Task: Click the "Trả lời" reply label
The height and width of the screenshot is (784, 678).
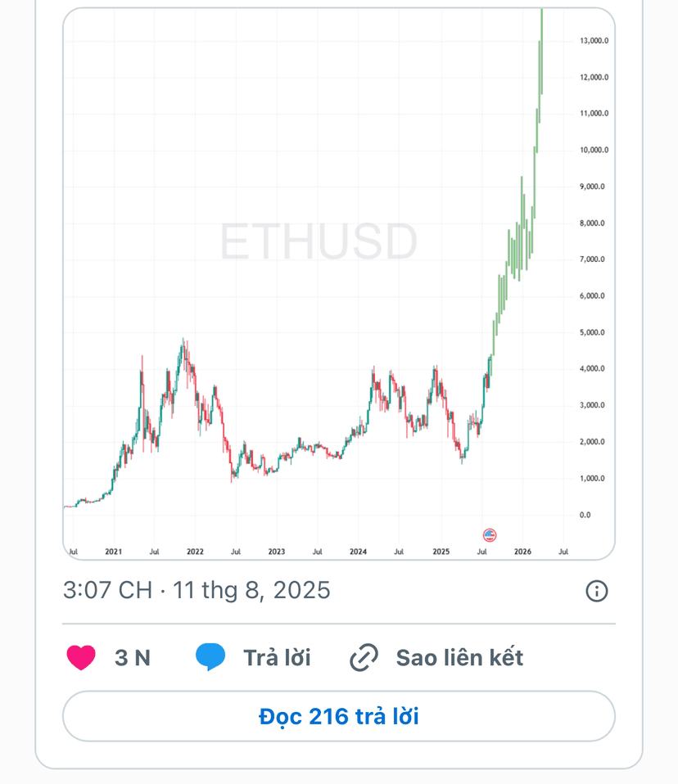Action: (277, 658)
